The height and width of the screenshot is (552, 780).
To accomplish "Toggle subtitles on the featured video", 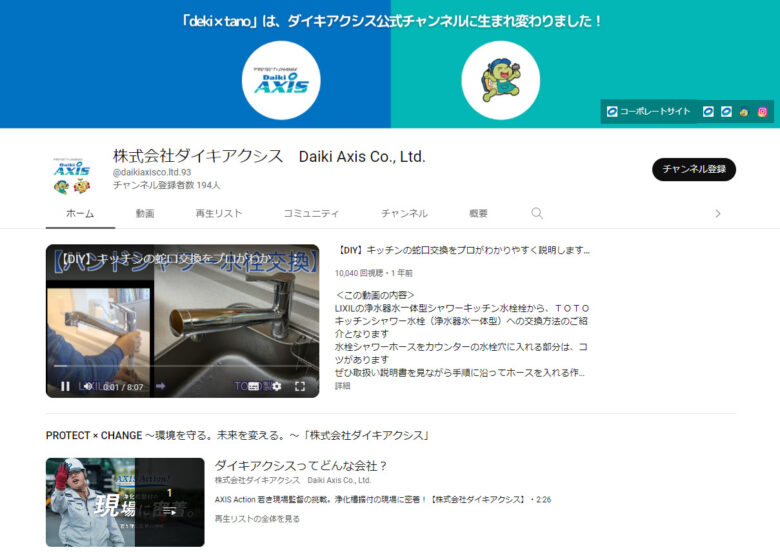I will click(254, 386).
